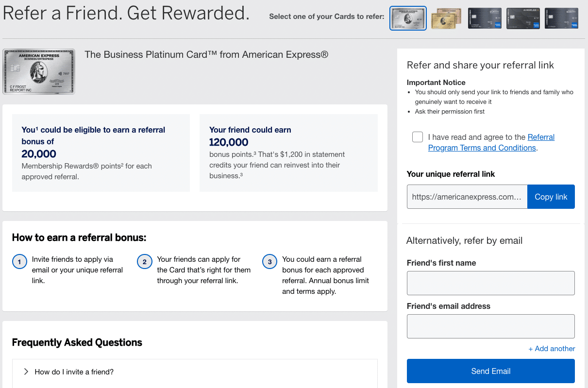Click the large Business Platinum card image
Screen dimensions: 588x388
(x=39, y=71)
